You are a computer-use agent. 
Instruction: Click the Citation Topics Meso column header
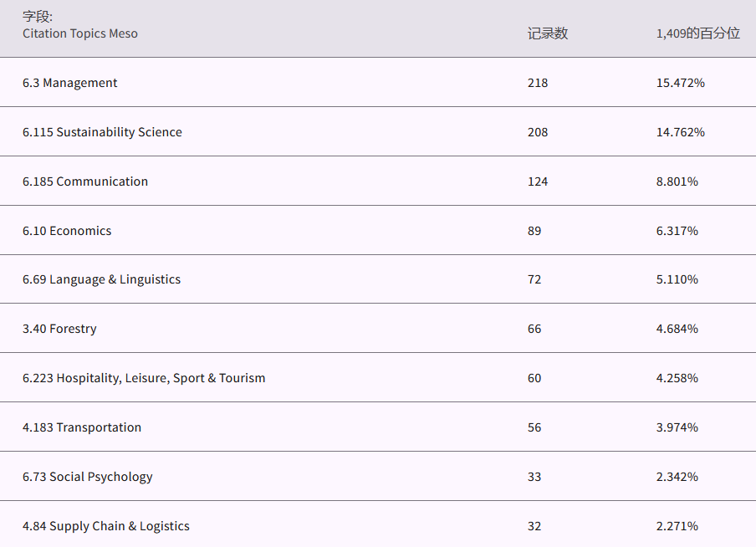click(80, 33)
